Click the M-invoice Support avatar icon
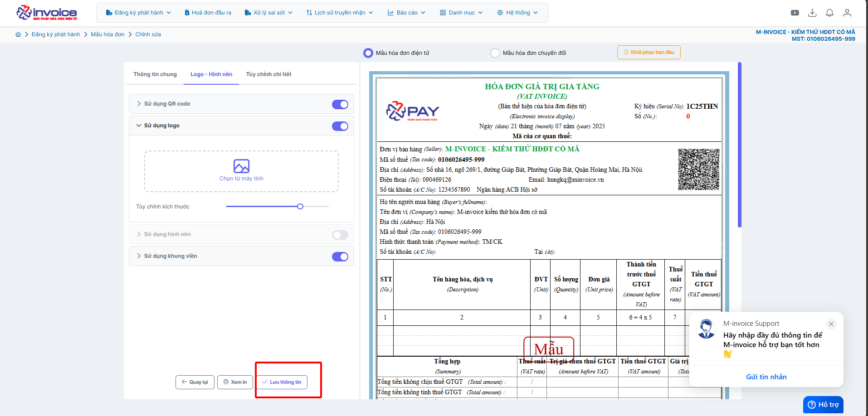868x416 pixels. tap(706, 329)
